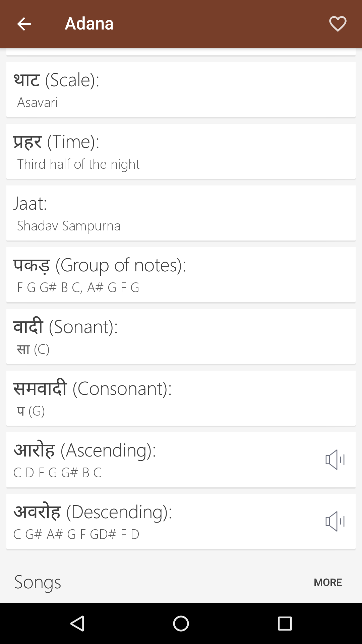Select the Sonant card
The image size is (362, 644).
(x=181, y=336)
